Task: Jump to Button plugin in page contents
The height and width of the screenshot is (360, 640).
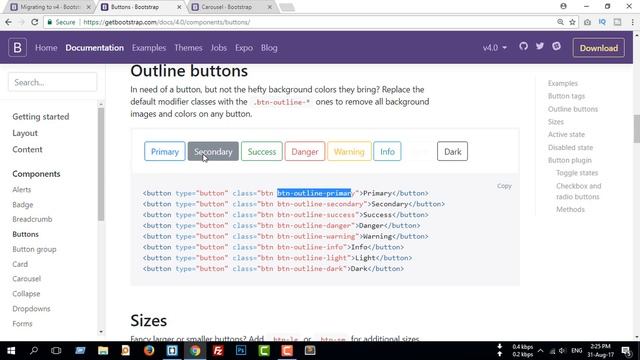Action: pyautogui.click(x=569, y=160)
